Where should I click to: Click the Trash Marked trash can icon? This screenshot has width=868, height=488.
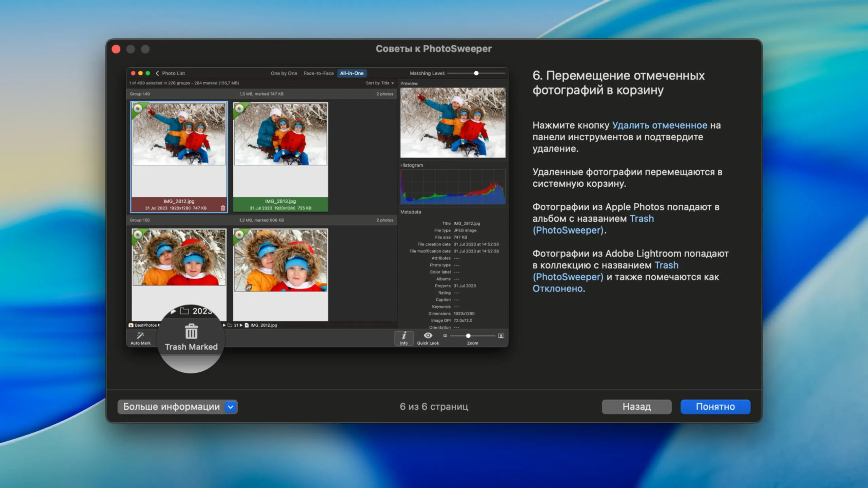[191, 331]
